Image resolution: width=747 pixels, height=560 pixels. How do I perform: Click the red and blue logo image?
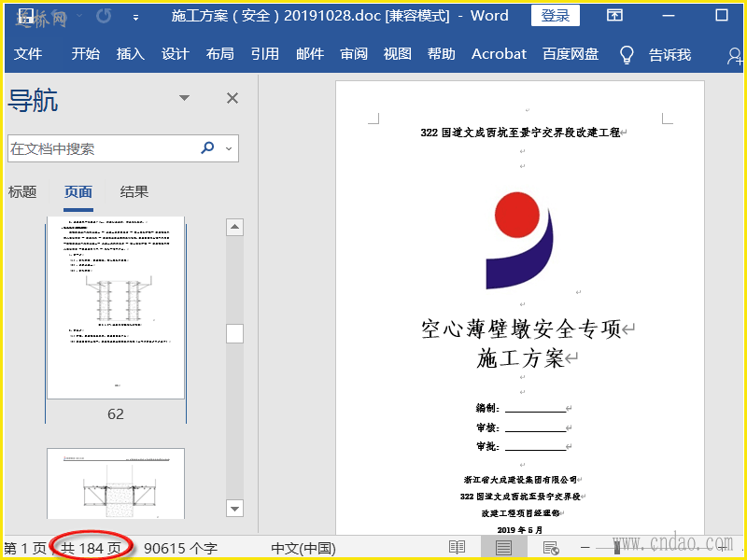pos(519,241)
